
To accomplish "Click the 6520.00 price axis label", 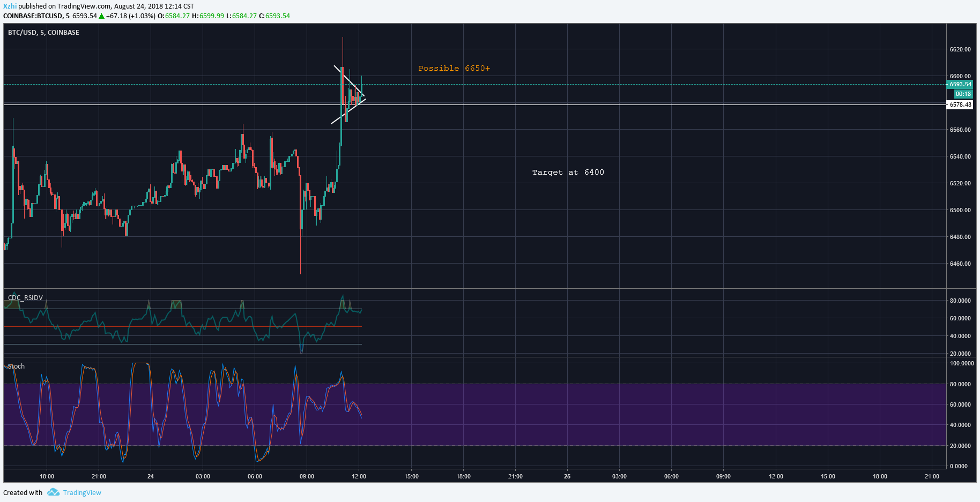I will (x=960, y=183).
